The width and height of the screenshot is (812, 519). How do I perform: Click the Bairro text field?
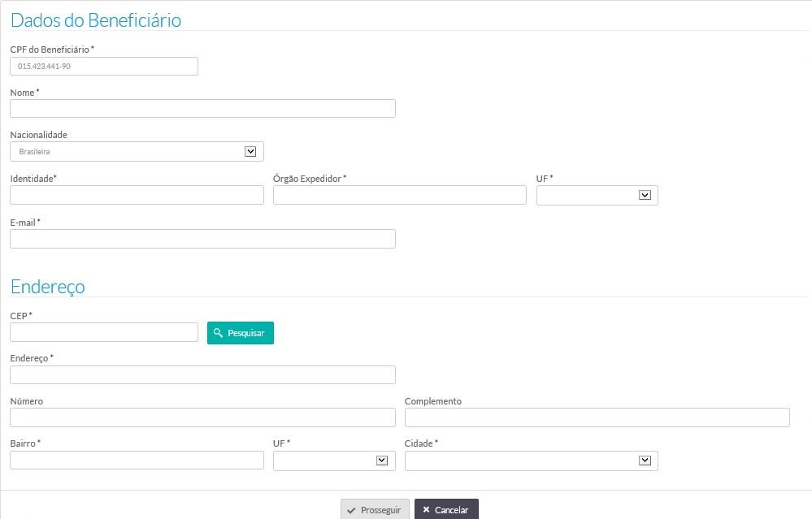click(x=137, y=461)
